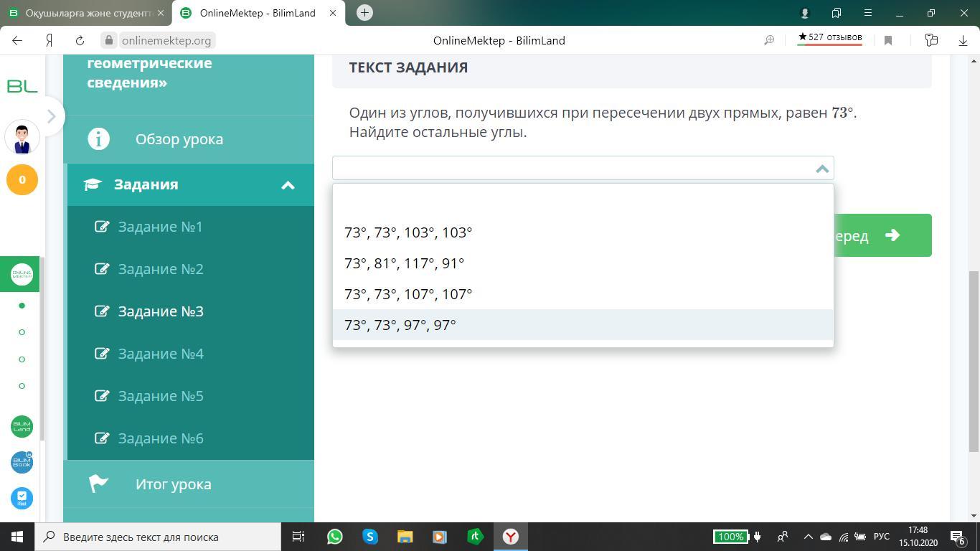Click the orange points counter badge

[x=22, y=180]
